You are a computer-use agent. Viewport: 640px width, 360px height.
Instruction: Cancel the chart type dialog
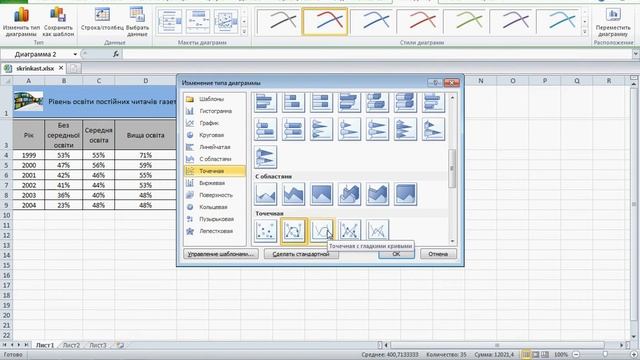438,254
